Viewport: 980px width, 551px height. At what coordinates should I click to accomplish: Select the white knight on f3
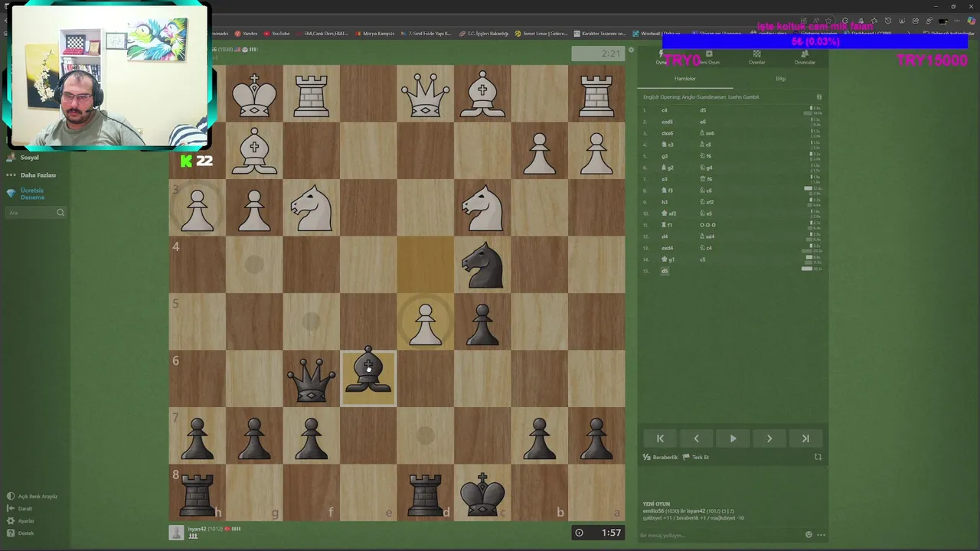point(312,207)
